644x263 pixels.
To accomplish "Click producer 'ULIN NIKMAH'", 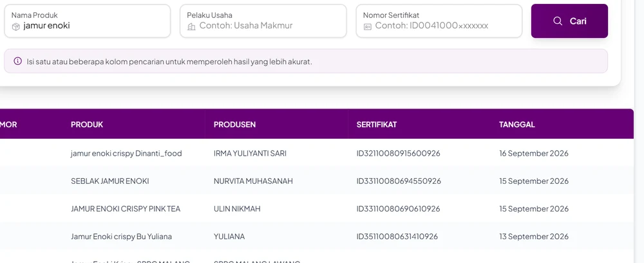I will pos(237,209).
